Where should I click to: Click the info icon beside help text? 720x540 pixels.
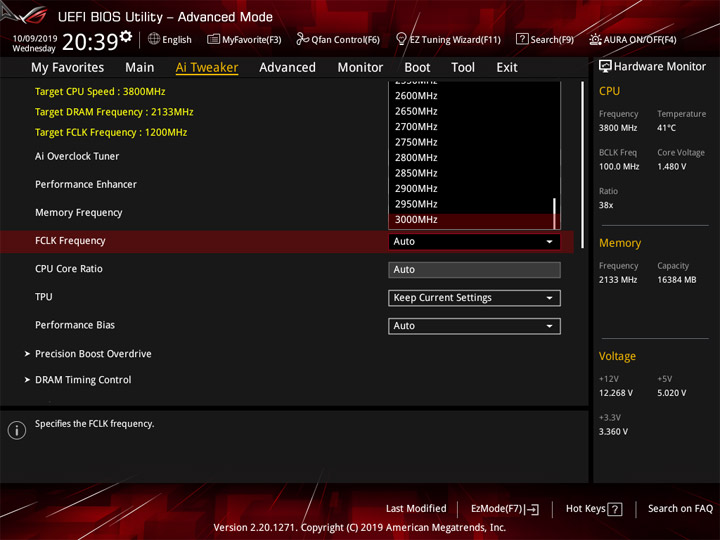[x=17, y=430]
